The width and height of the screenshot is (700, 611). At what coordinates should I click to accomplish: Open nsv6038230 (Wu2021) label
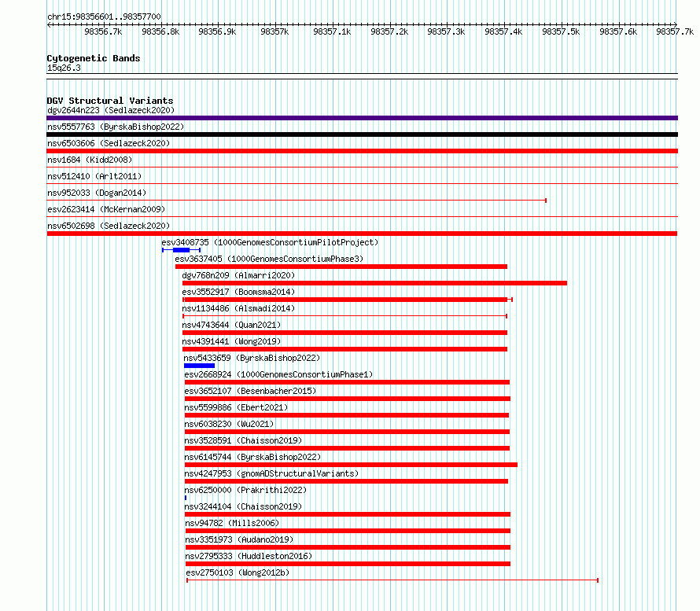[229, 424]
